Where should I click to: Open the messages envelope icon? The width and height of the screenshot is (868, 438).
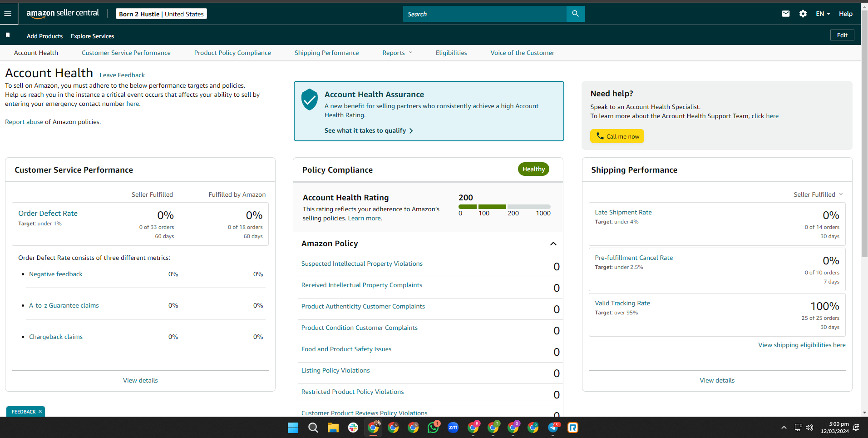[786, 14]
